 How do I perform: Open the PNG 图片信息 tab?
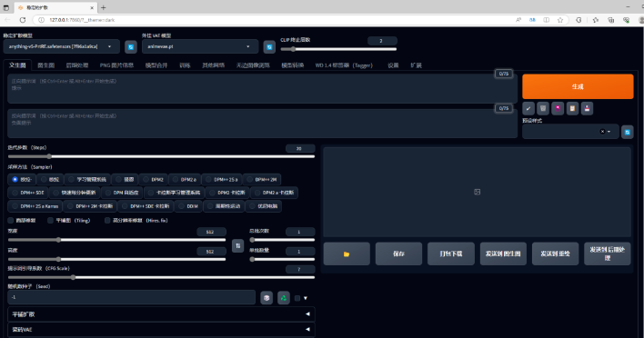pyautogui.click(x=116, y=65)
